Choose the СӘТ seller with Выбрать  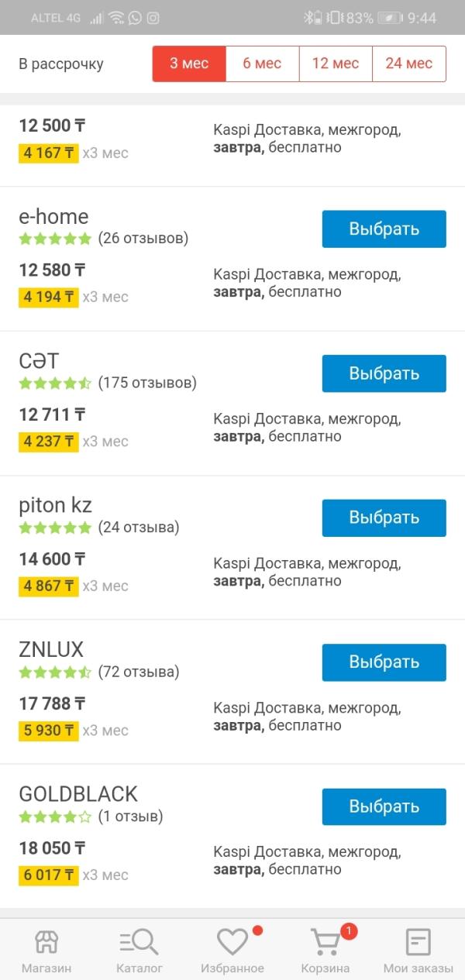pos(384,373)
